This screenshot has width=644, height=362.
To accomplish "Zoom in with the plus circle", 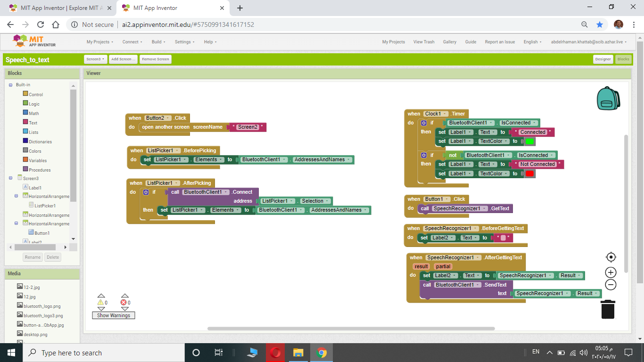I will pos(611,272).
